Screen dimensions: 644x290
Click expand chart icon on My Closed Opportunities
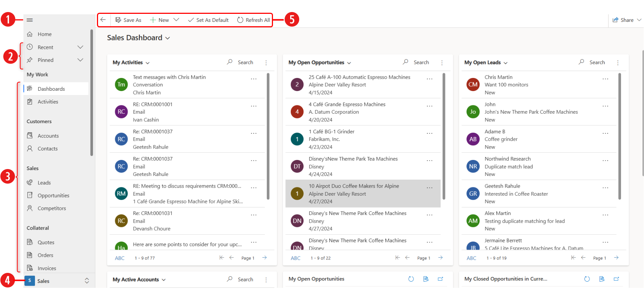click(616, 279)
